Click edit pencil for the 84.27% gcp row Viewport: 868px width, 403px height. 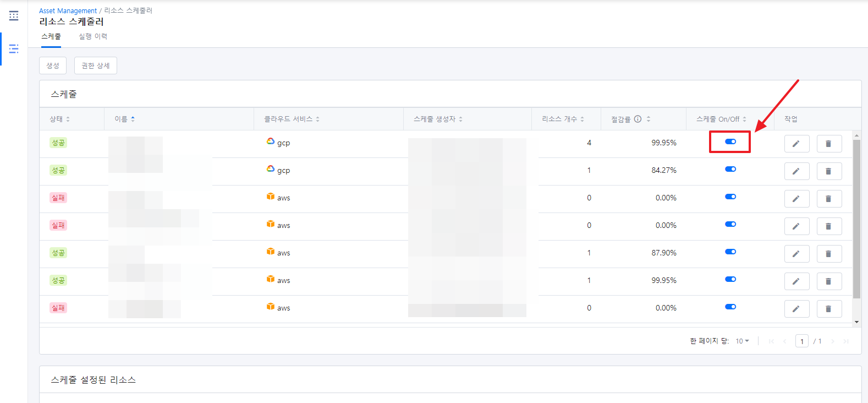pyautogui.click(x=796, y=171)
